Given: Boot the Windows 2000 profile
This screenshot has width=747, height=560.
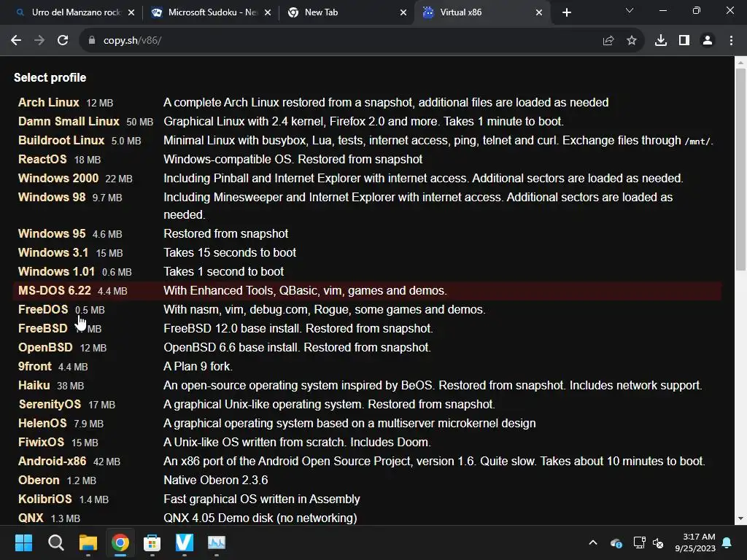Looking at the screenshot, I should (x=58, y=179).
